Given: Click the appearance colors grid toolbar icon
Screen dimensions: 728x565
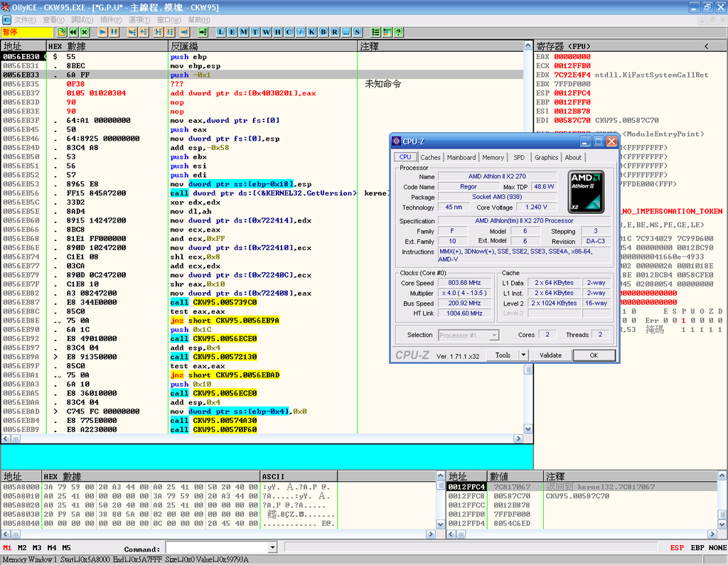Looking at the screenshot, I should (x=387, y=32).
